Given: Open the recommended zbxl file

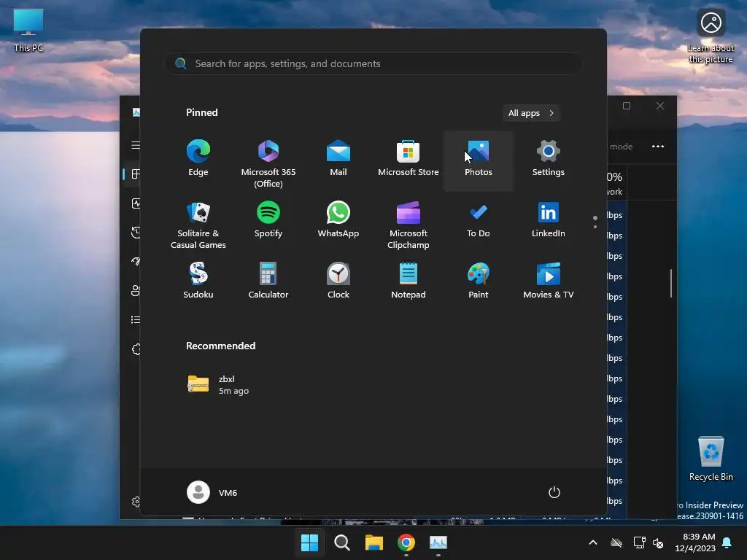Looking at the screenshot, I should point(219,385).
